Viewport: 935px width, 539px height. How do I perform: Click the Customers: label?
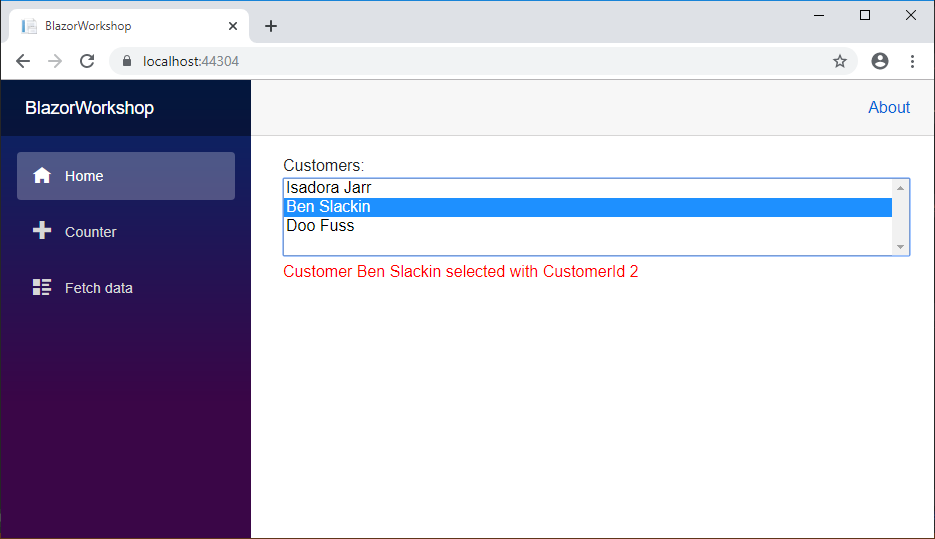coord(323,165)
